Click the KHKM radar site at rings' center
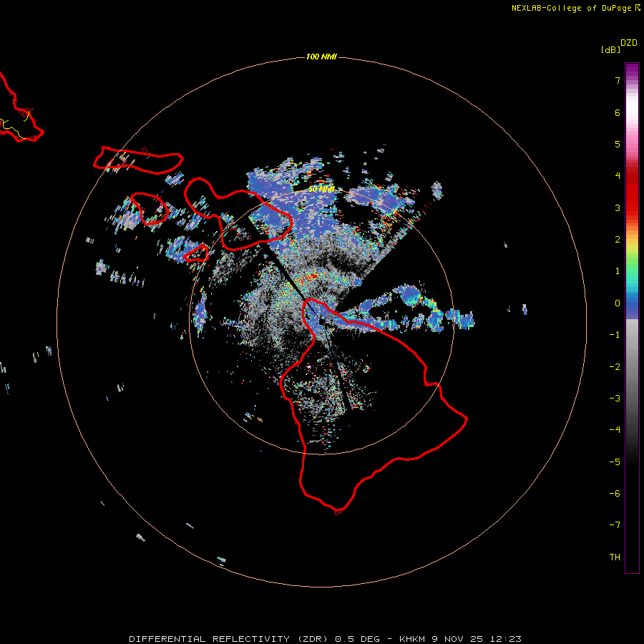Screen dimensions: 644x644 tap(321, 322)
